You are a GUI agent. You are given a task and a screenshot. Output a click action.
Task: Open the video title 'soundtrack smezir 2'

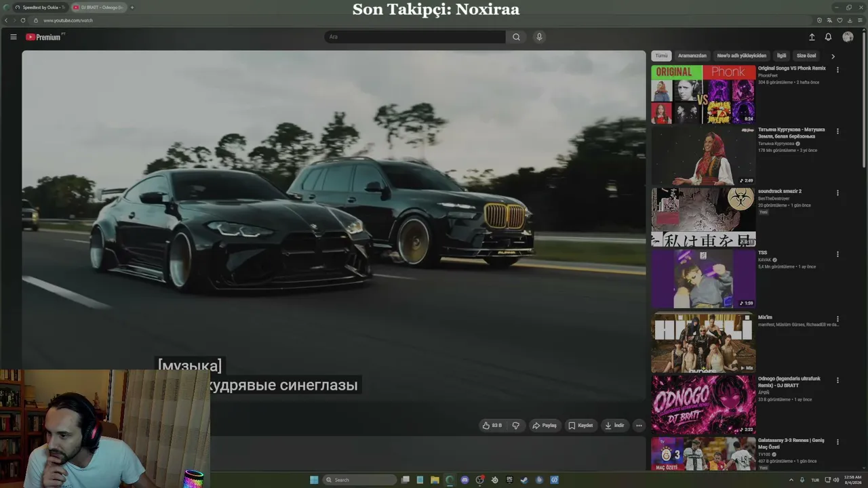[780, 191]
